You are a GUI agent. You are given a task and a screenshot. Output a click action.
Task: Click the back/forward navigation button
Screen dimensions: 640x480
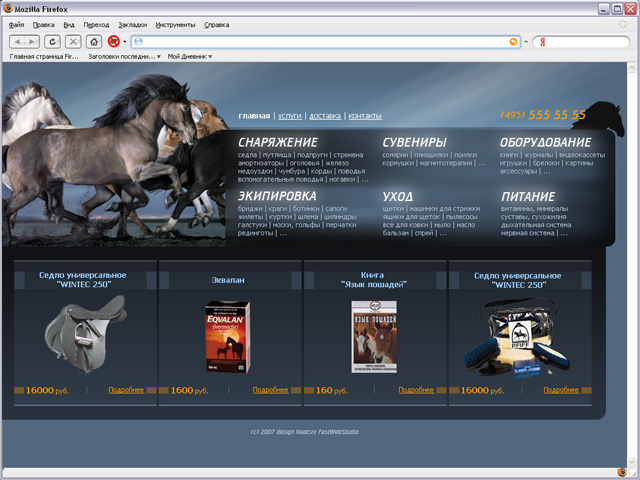click(x=24, y=42)
